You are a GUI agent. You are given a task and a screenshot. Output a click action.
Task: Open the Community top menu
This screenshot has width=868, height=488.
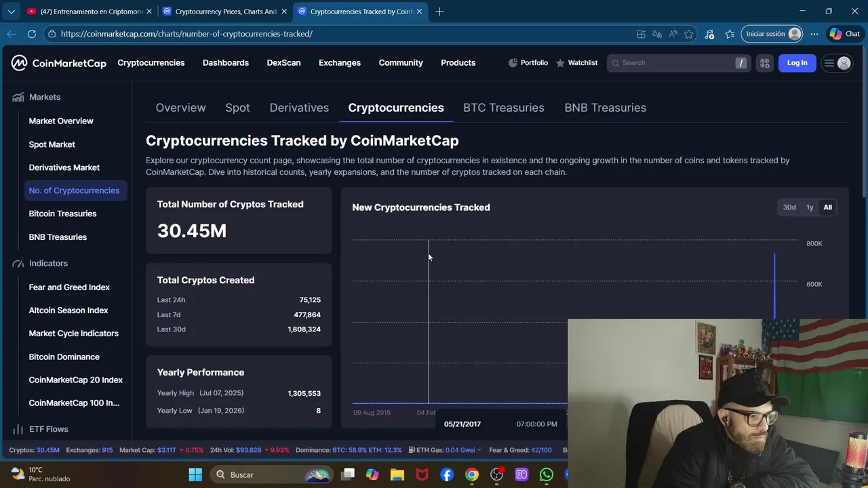point(401,63)
